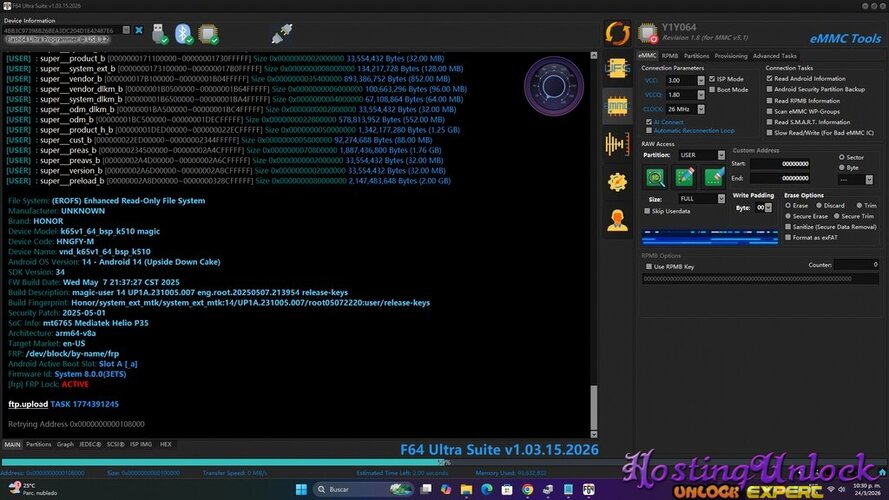Open the Partition USER dropdown
The image size is (889, 500).
(719, 155)
